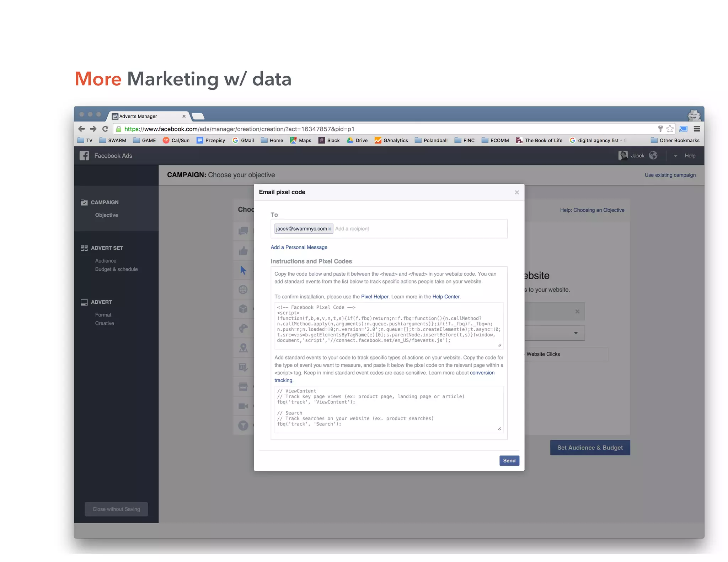The width and height of the screenshot is (728, 562).
Task: Open the conversion tracking link
Action: 482,373
